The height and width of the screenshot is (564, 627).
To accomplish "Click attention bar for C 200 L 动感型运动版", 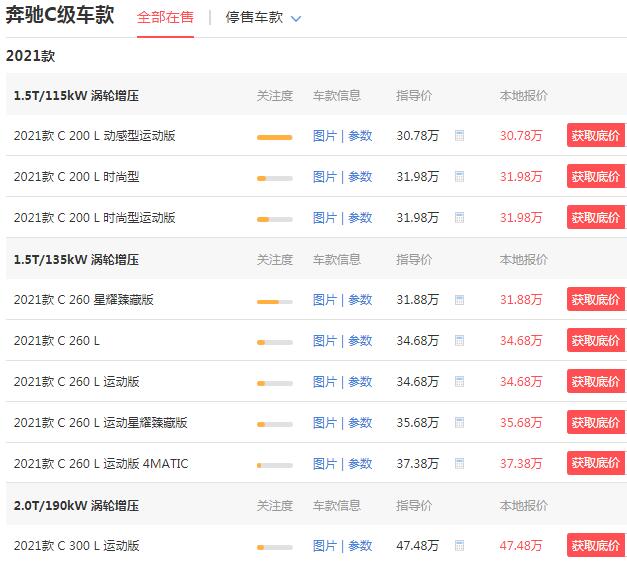I will [275, 137].
